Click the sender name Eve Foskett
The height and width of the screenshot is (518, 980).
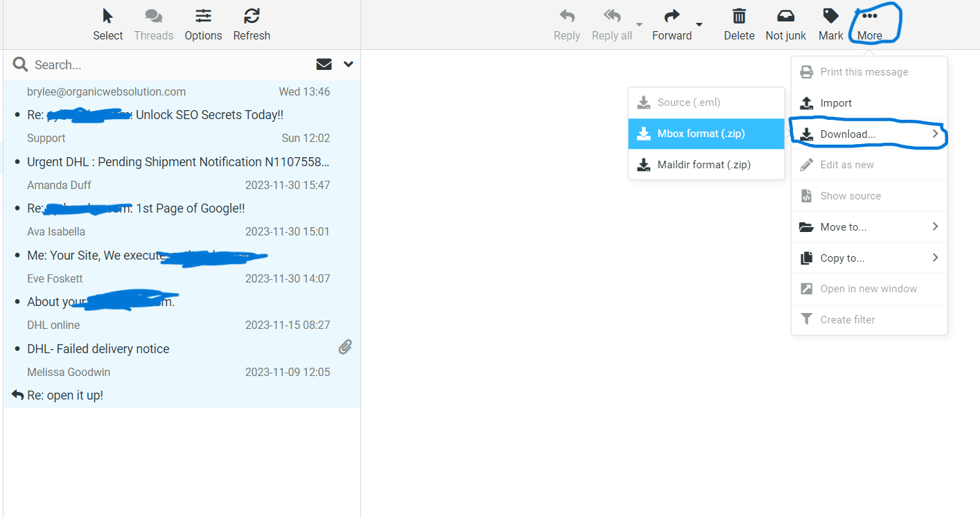55,278
